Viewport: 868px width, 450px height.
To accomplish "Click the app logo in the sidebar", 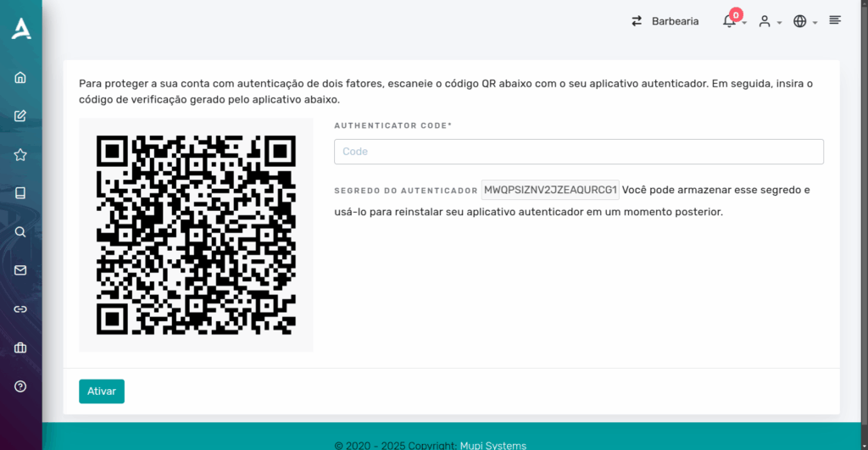I will tap(21, 29).
